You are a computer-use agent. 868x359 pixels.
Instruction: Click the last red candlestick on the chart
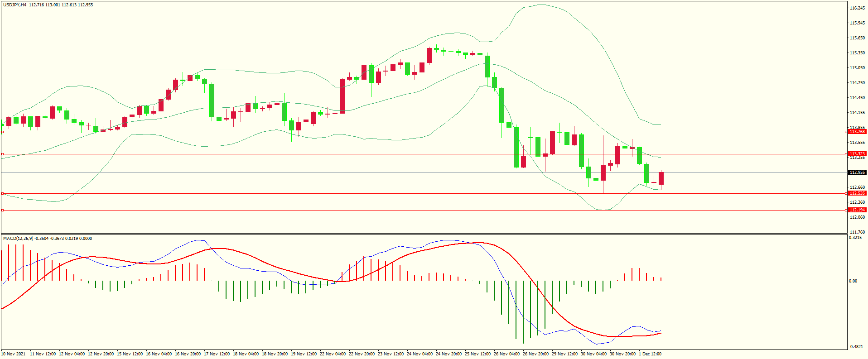pyautogui.click(x=661, y=178)
